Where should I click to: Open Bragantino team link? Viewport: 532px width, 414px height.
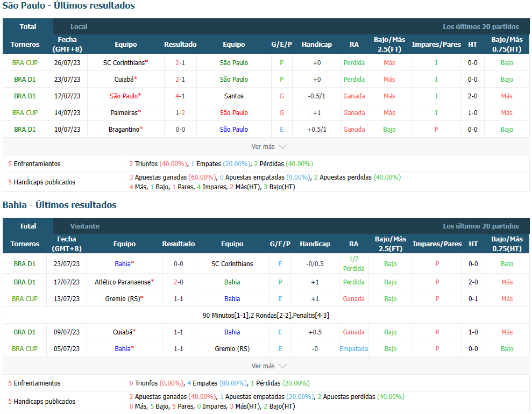tap(124, 129)
